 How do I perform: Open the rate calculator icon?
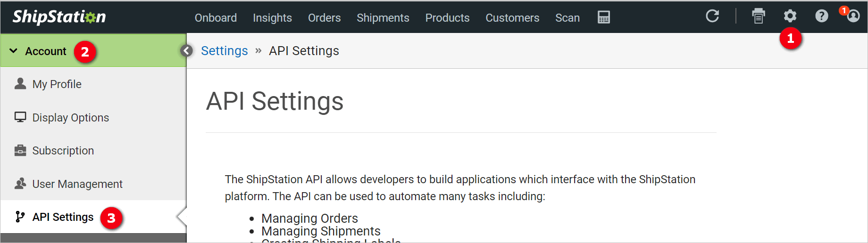(603, 17)
